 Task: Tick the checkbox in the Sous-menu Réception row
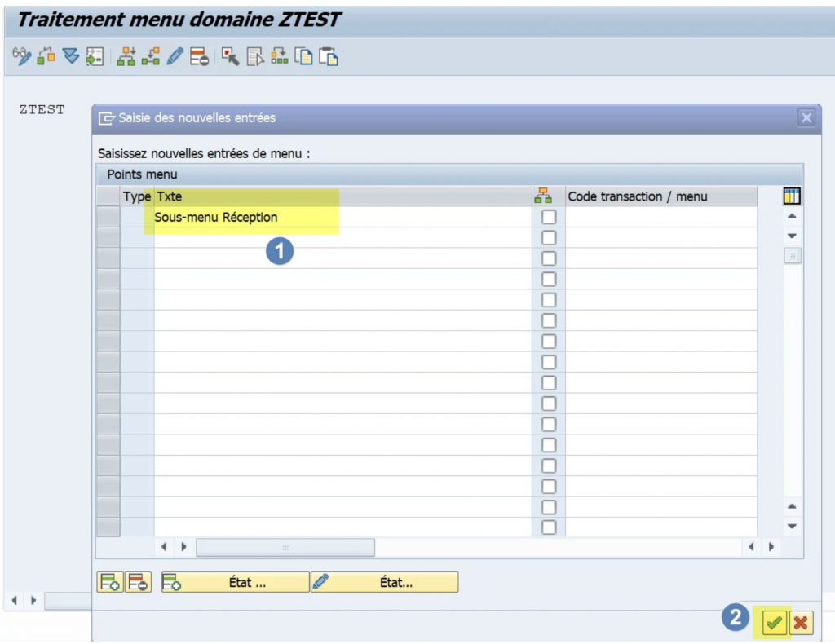tap(550, 218)
